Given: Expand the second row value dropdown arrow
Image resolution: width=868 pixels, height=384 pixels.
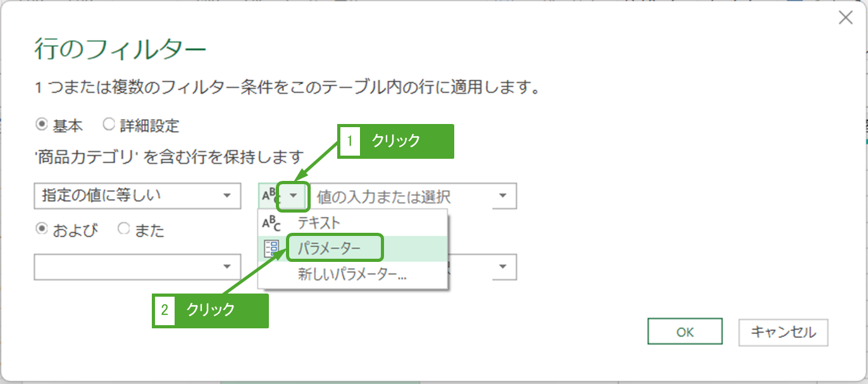Looking at the screenshot, I should pos(503,267).
